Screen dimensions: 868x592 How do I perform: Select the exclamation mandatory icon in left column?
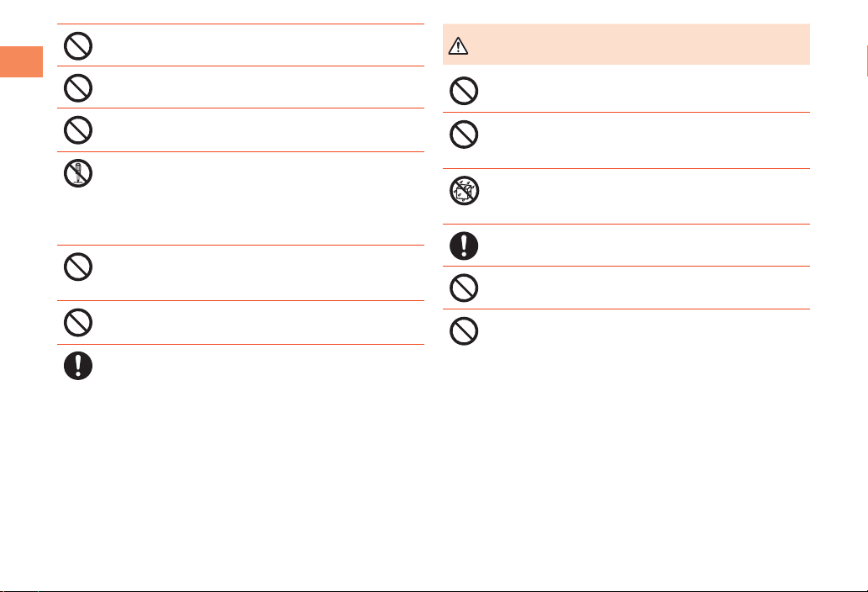77,366
